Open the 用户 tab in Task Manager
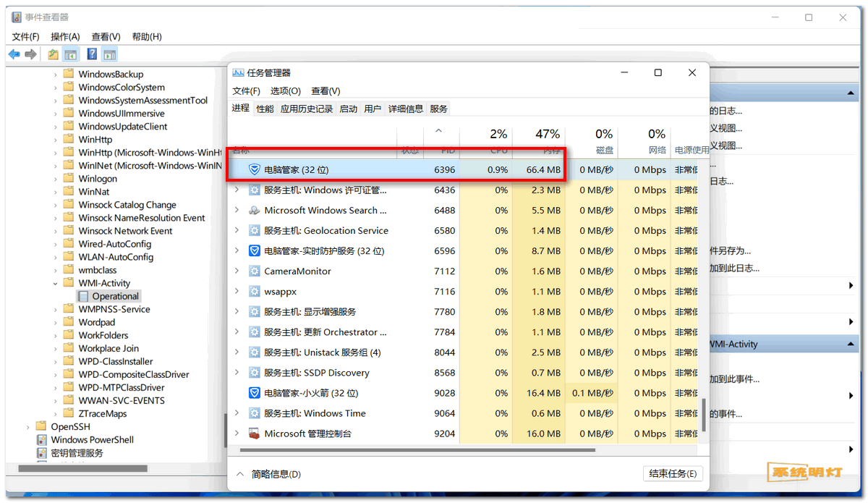 click(x=373, y=109)
